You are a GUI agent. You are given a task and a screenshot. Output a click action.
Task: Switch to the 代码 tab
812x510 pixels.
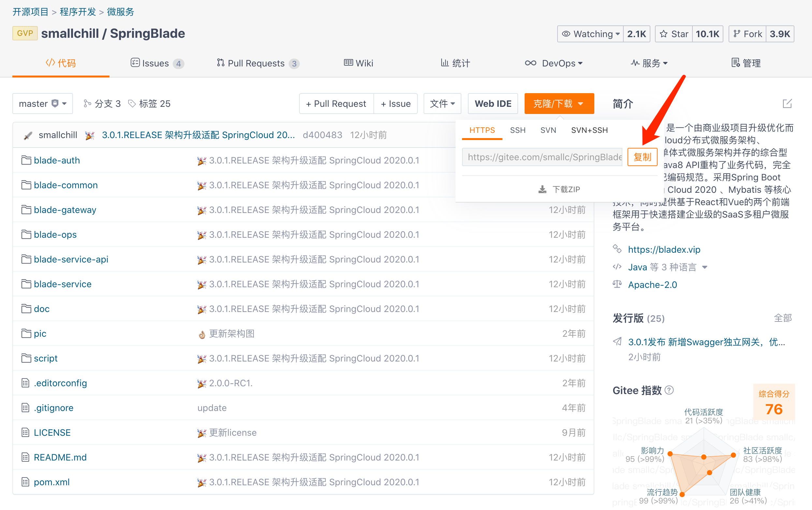point(61,63)
